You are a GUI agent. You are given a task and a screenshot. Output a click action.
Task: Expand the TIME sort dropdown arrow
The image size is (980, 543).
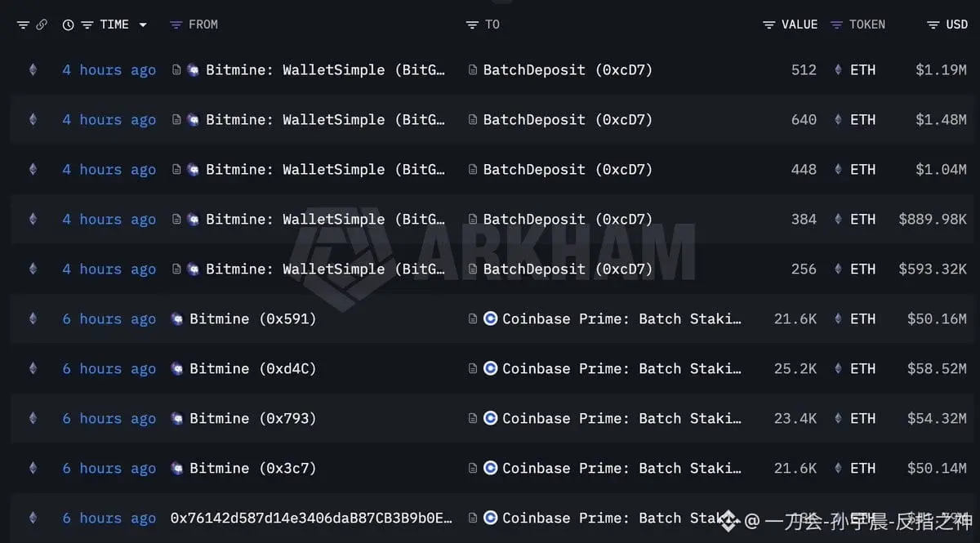[x=143, y=24]
